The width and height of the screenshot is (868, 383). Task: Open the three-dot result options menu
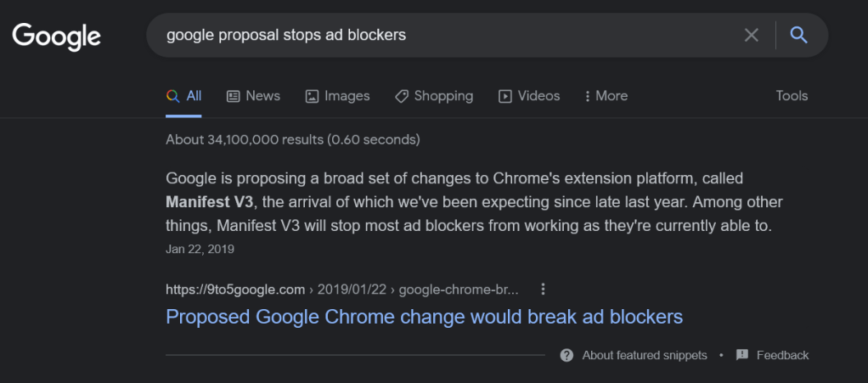coord(544,289)
